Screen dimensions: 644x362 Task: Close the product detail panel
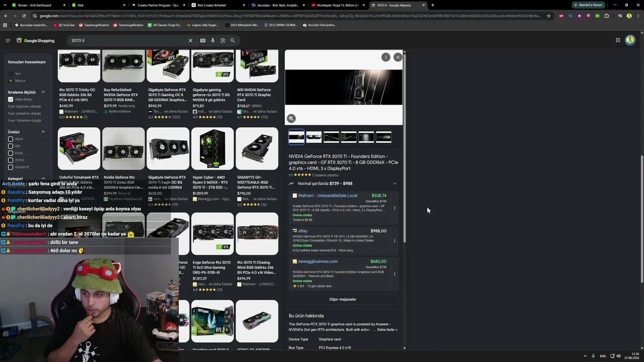tap(397, 57)
